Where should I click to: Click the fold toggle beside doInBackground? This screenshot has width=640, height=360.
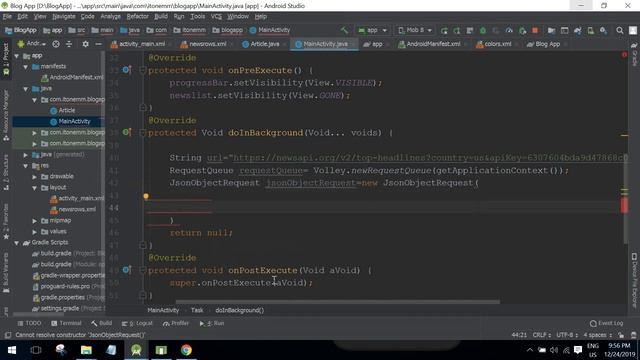coord(142,133)
